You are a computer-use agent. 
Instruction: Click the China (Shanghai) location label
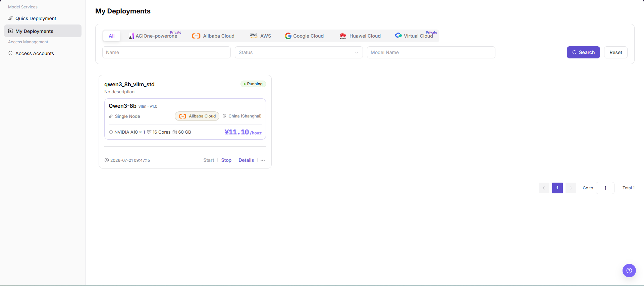245,116
